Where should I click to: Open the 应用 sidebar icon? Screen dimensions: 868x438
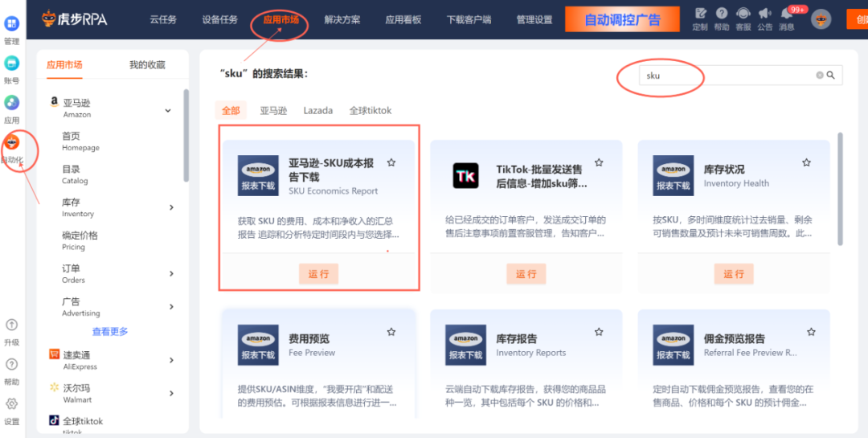click(x=11, y=102)
